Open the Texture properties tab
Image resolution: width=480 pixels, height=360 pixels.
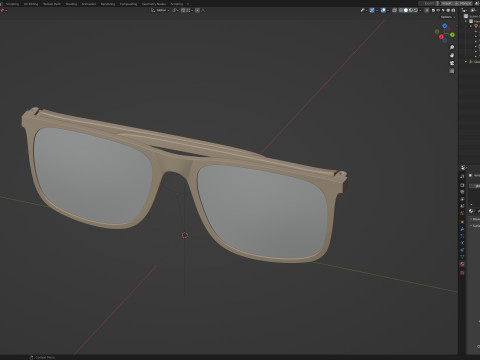tap(462, 273)
